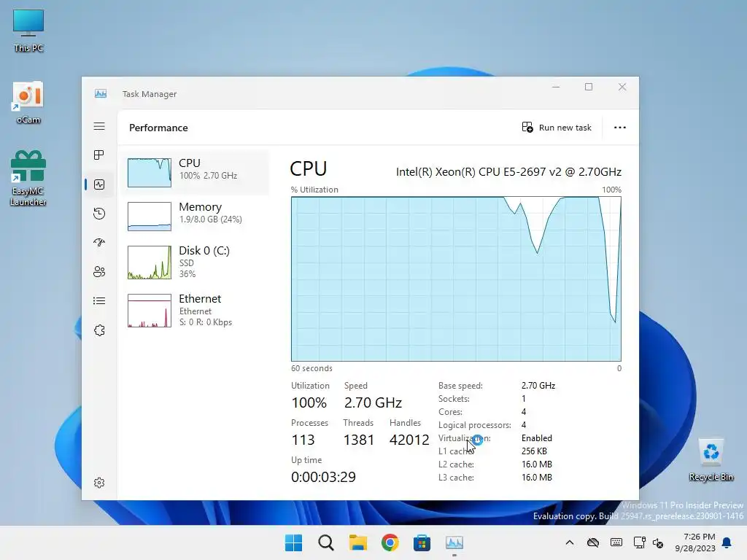Open Task Manager Settings gear icon
The image size is (747, 560).
point(99,483)
